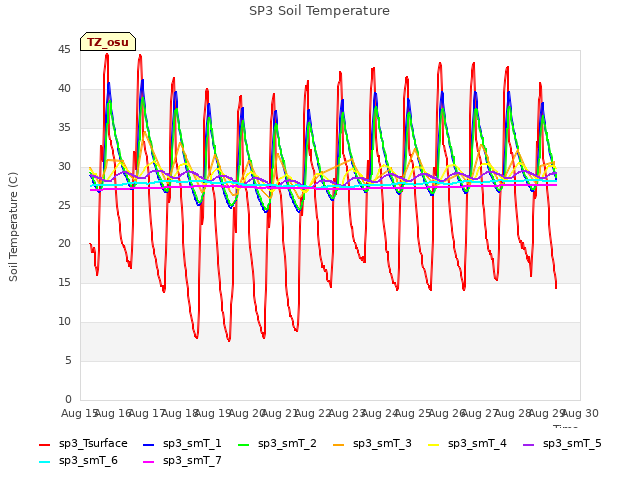This screenshot has height=480, width=640.
Task: Click the TZ_osu annotation label
Action: 108,42
